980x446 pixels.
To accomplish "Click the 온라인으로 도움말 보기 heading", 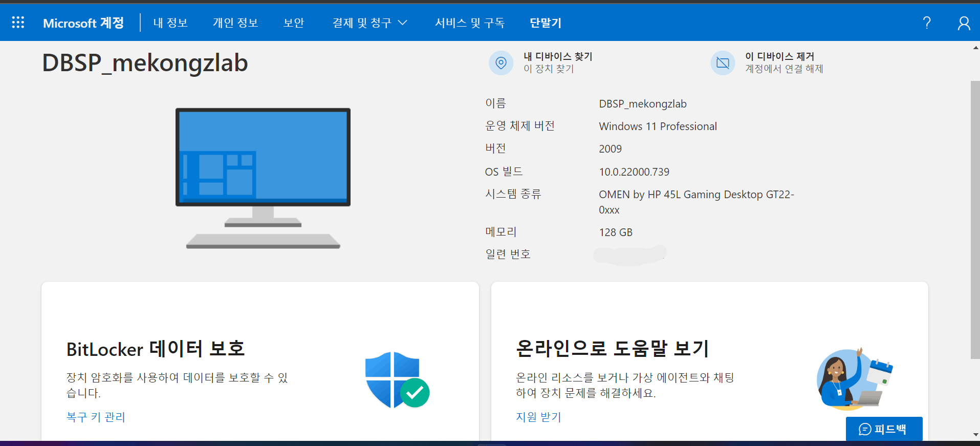I will coord(613,348).
